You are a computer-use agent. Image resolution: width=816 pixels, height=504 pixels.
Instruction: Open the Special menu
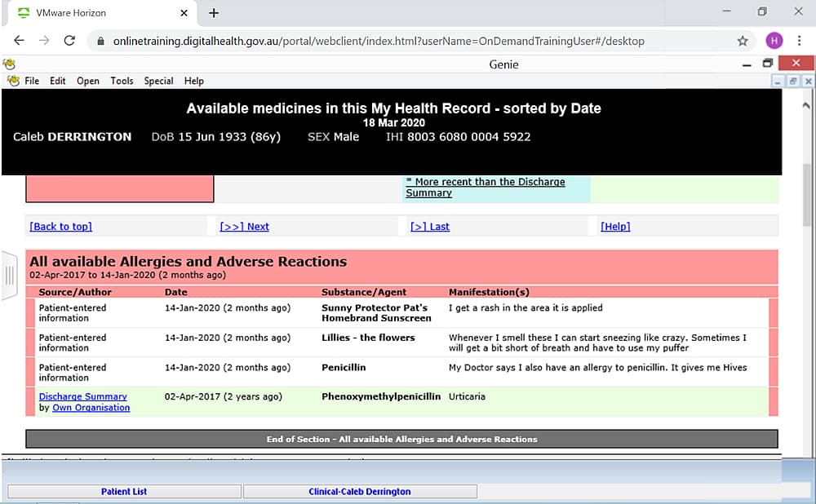tap(158, 81)
